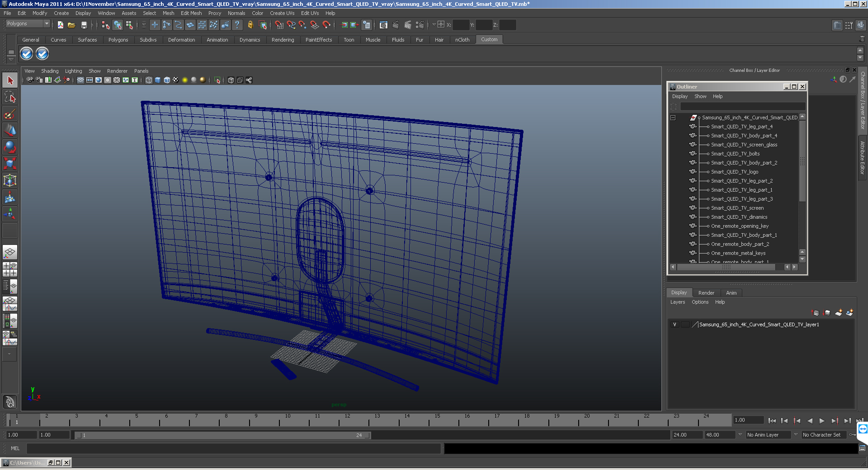Go to start of playback range
The image size is (868, 470).
tap(772, 421)
